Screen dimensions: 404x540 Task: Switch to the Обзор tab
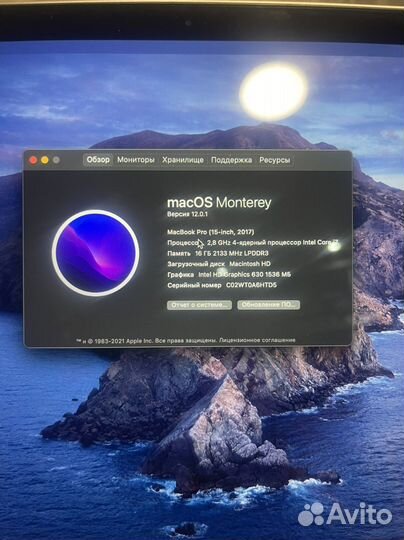(98, 160)
